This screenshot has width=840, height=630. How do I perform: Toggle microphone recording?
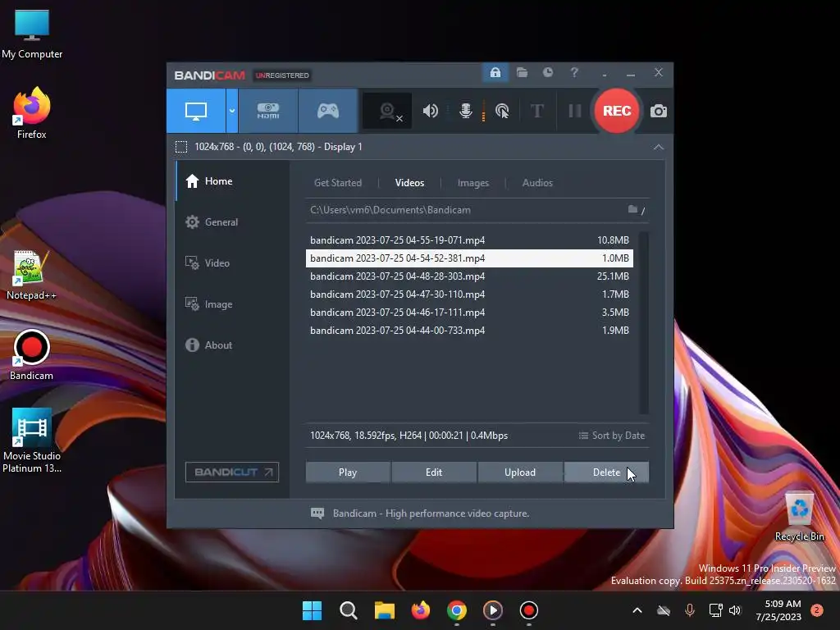(x=466, y=111)
